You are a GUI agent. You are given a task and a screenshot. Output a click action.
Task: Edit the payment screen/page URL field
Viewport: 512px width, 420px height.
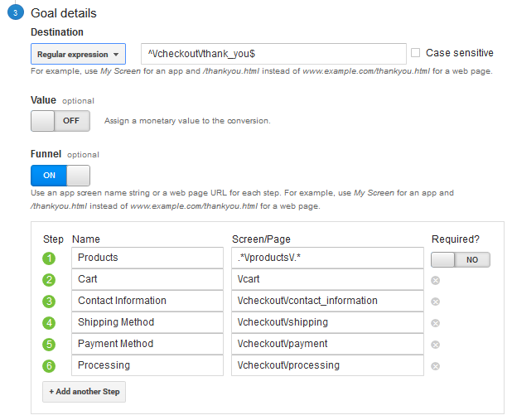point(327,344)
